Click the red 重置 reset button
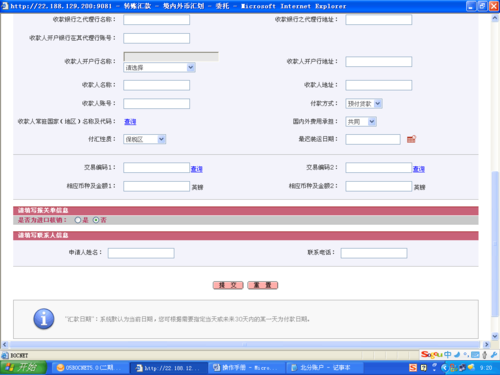The image size is (500, 375). [263, 285]
